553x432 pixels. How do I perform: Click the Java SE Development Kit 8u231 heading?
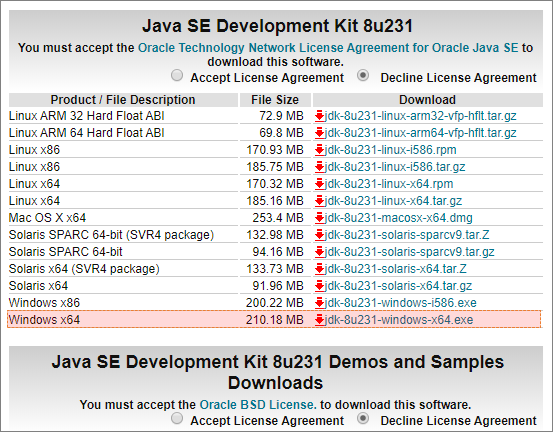[277, 26]
